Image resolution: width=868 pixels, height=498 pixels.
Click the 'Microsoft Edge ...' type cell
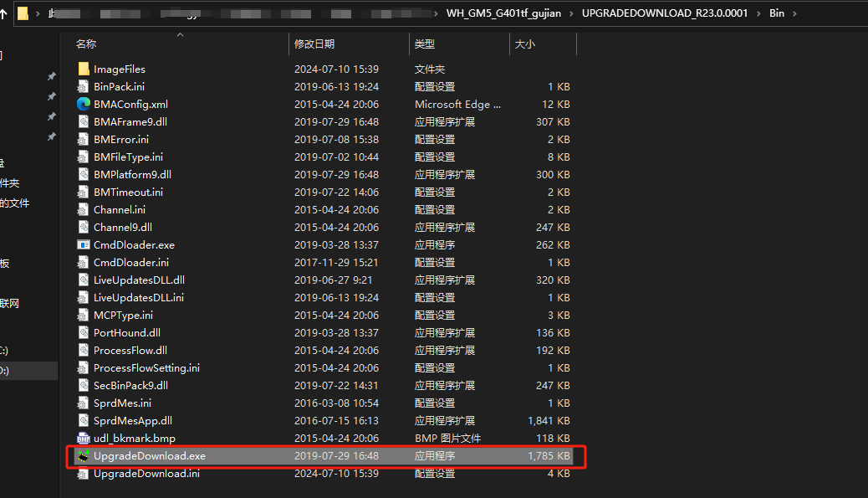click(x=457, y=104)
